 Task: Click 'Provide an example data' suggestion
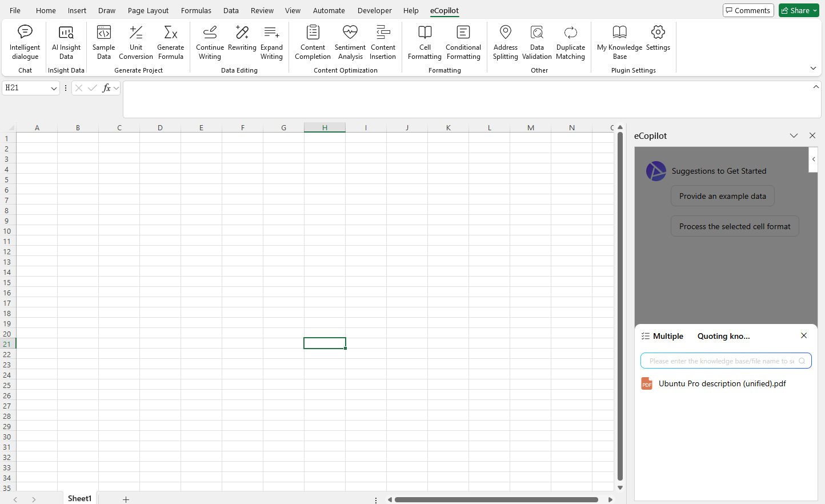pos(722,196)
